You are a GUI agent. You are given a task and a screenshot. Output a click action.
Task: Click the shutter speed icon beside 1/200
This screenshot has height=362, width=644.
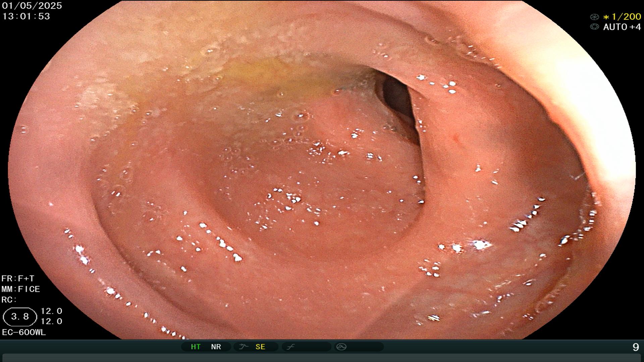pos(594,17)
